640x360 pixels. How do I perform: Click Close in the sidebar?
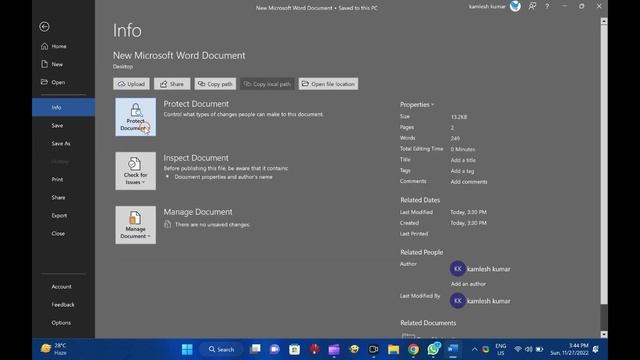(x=63, y=233)
